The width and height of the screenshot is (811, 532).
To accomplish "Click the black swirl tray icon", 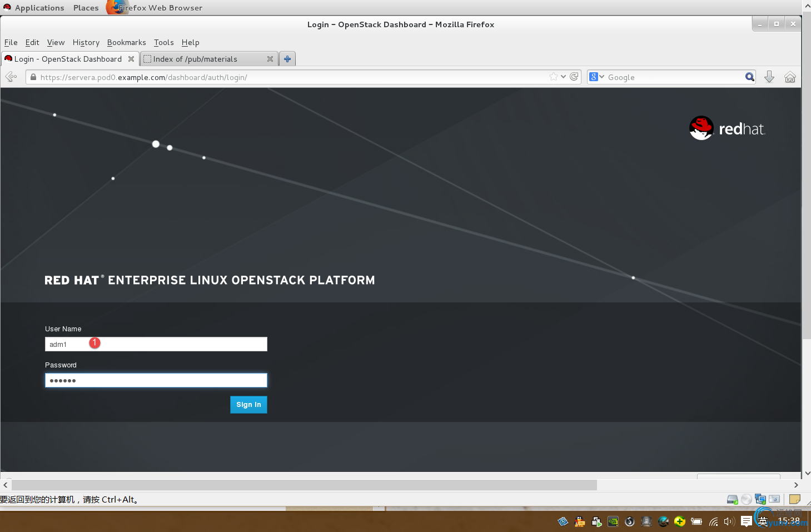I will (x=630, y=521).
